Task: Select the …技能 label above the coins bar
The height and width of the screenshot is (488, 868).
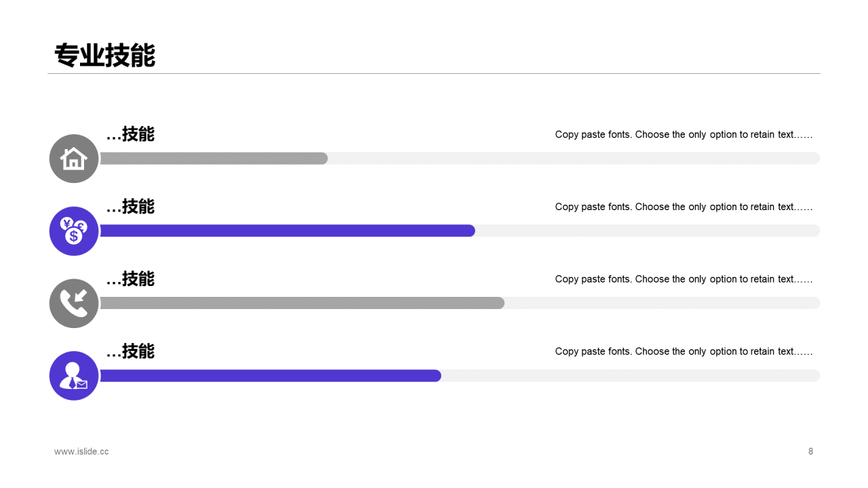Action: [130, 207]
